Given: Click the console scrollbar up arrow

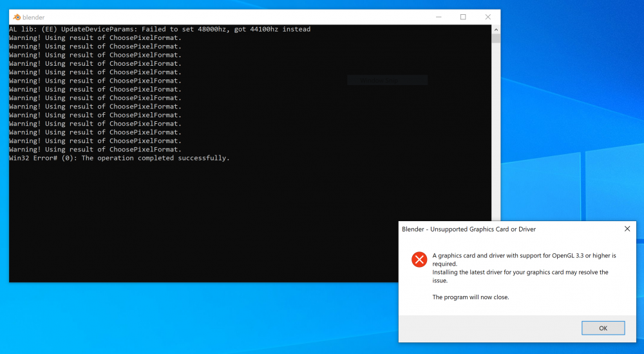Looking at the screenshot, I should (x=496, y=30).
